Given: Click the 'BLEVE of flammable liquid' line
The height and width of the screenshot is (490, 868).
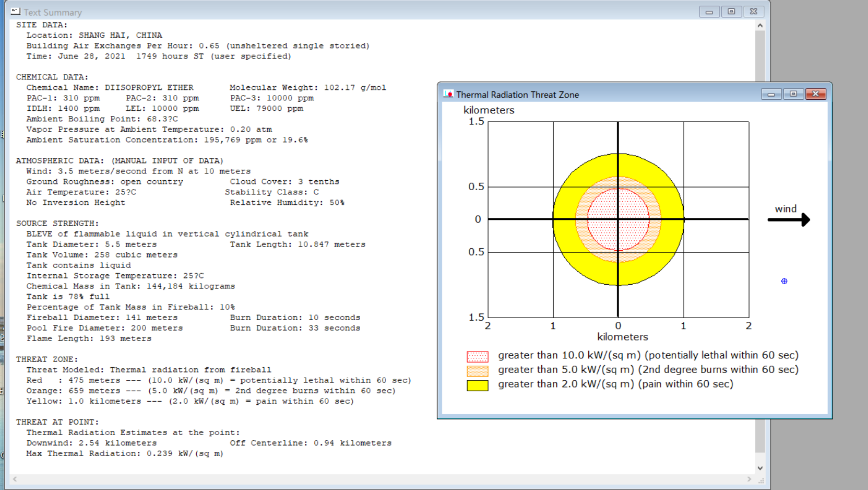Looking at the screenshot, I should pyautogui.click(x=168, y=234).
